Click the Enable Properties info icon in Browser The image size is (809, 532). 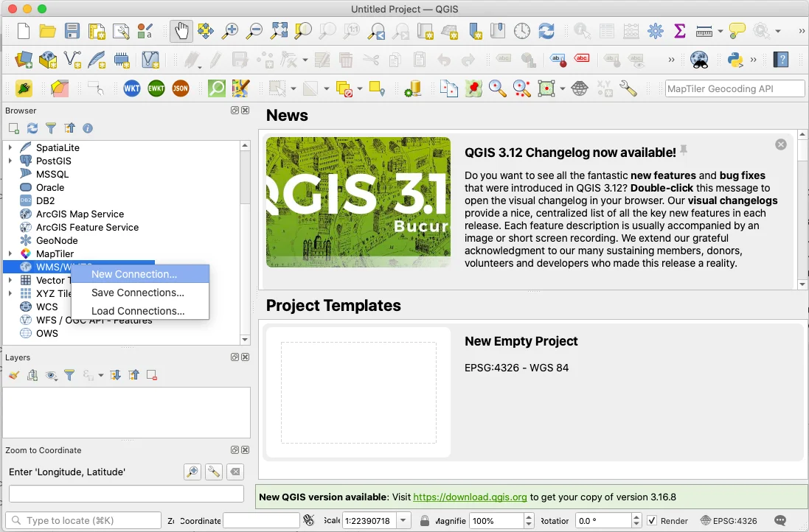tap(88, 128)
